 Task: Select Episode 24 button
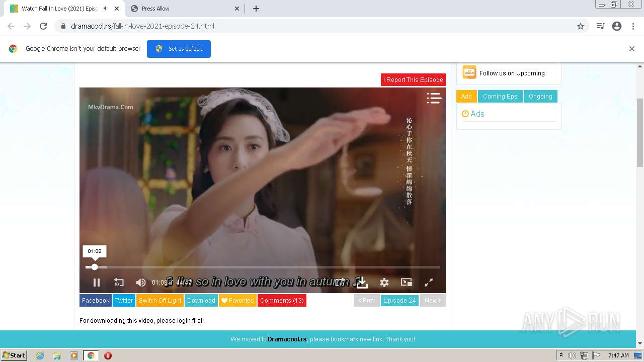pos(399,301)
